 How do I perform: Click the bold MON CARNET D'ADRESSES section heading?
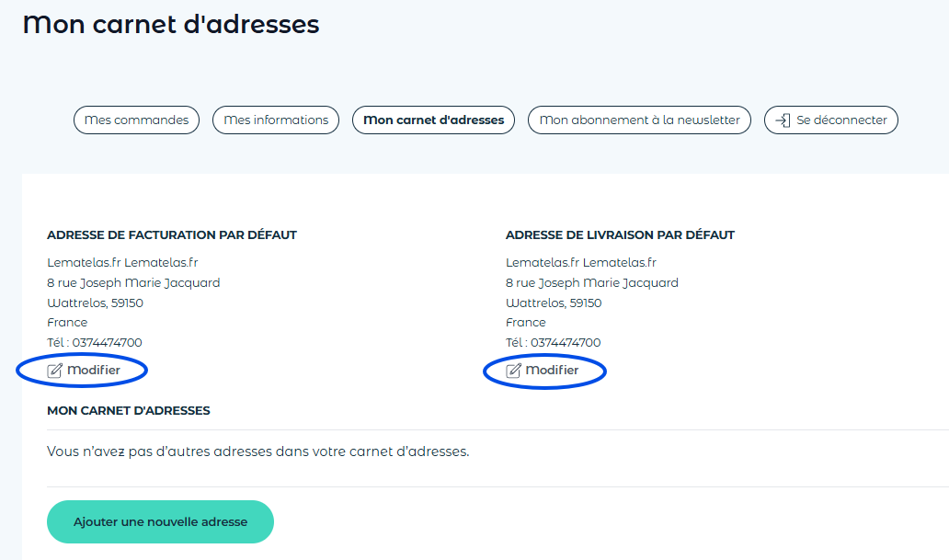[x=129, y=411]
